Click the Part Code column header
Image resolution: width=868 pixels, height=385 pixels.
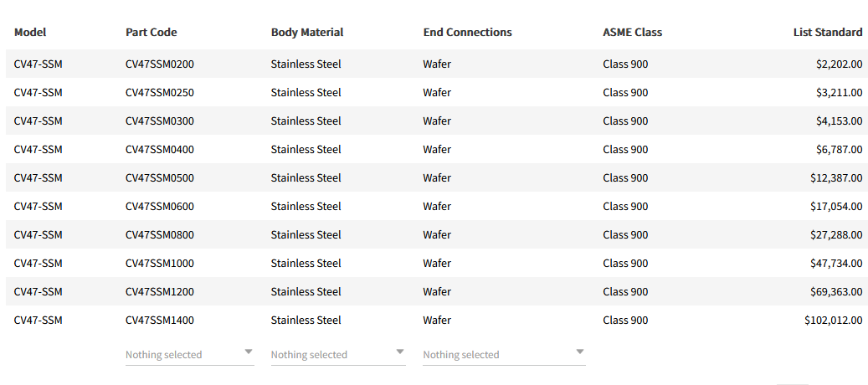(152, 33)
